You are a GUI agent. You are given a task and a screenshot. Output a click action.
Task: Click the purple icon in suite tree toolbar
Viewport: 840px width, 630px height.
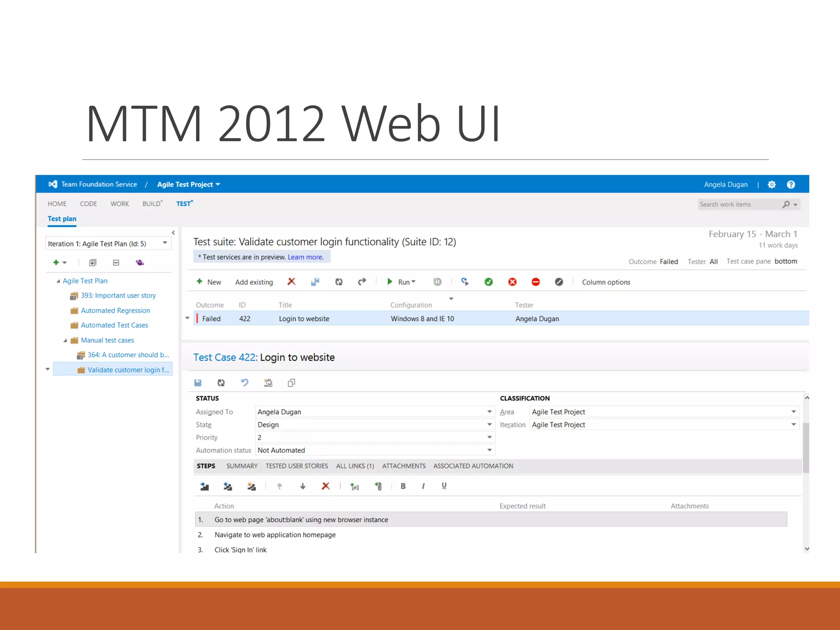[140, 262]
